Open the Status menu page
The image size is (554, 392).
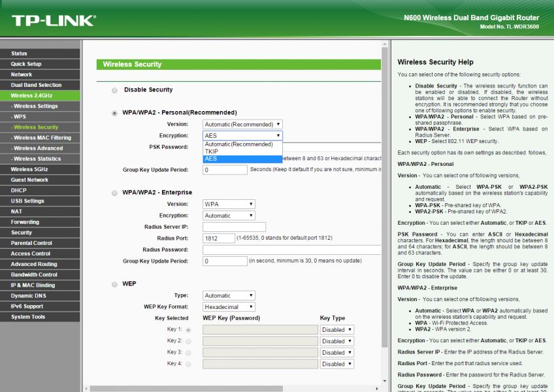[x=20, y=54]
